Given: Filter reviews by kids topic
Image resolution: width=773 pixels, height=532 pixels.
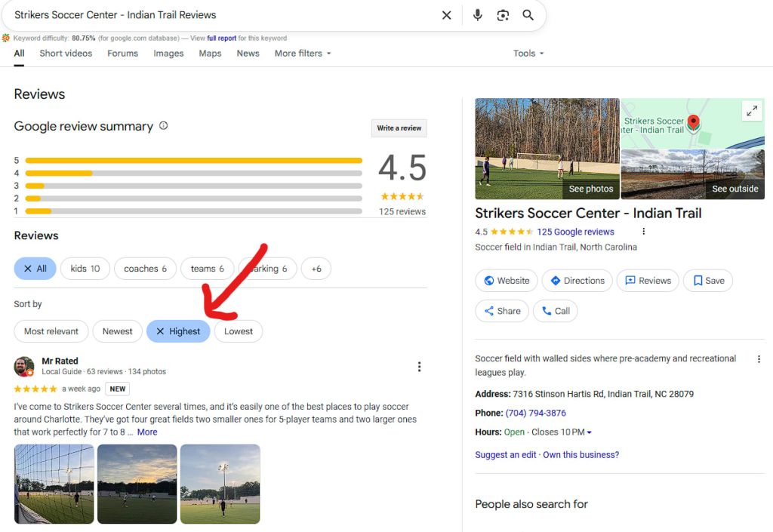Looking at the screenshot, I should coord(85,269).
